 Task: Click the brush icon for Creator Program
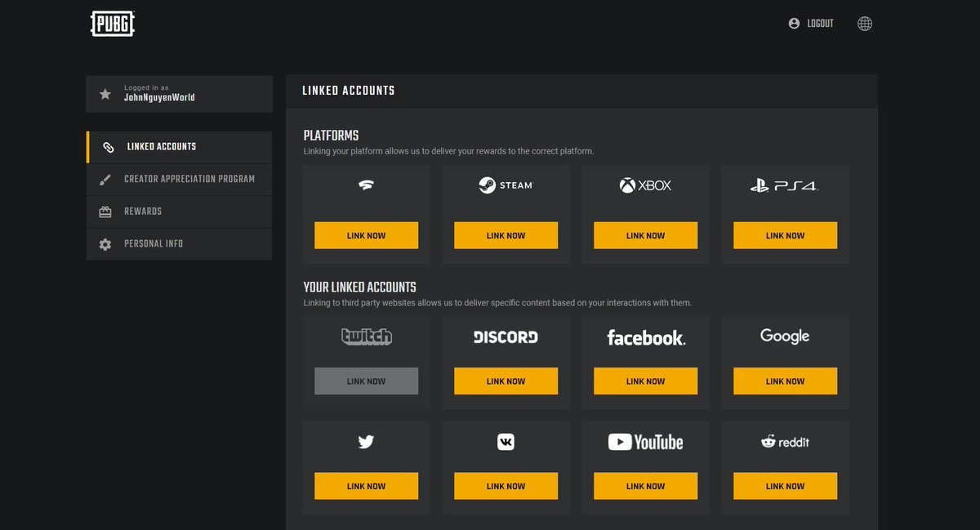(x=105, y=180)
